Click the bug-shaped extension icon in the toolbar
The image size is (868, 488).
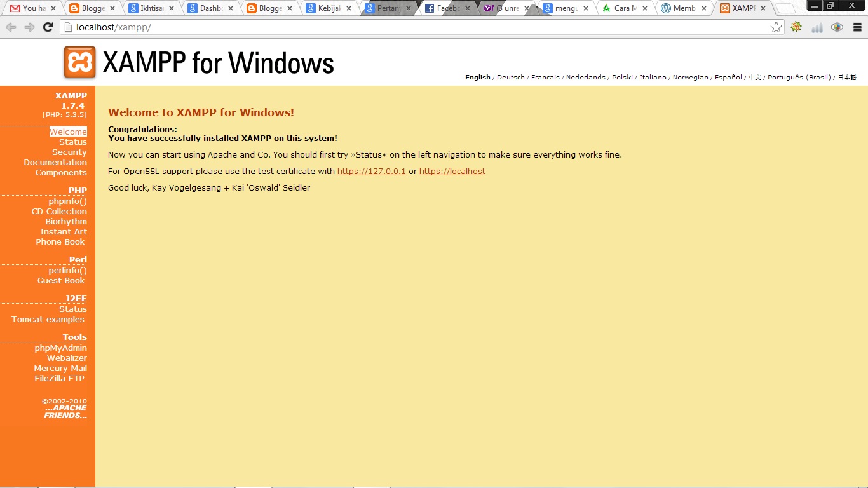[x=796, y=27]
